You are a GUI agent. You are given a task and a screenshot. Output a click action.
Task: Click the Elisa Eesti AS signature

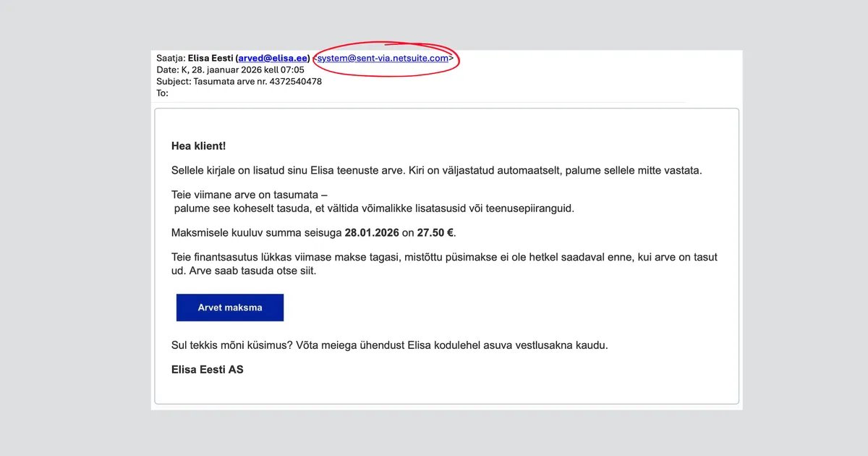(208, 369)
